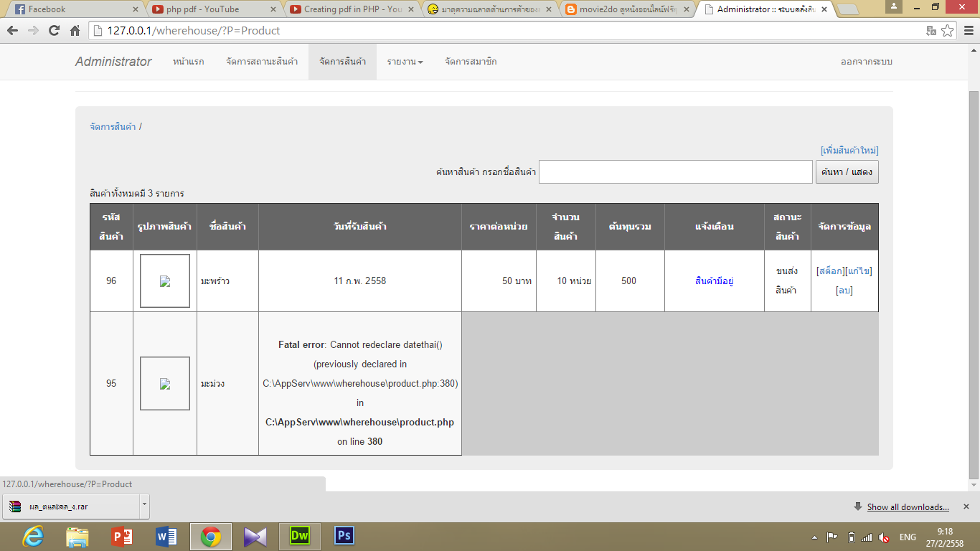Open the downloaded rar file
The width and height of the screenshot is (980, 551).
tap(71, 506)
